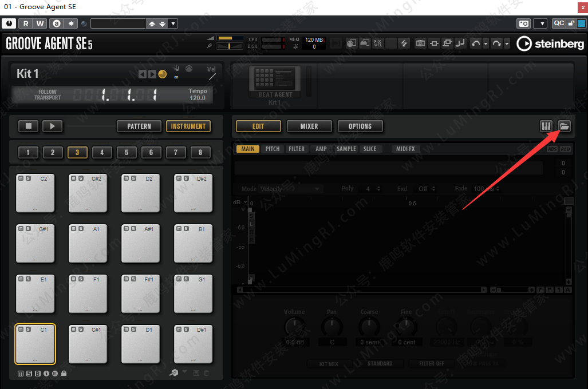Click the note-off/J icon in toolbar
This screenshot has width=588, height=389.
pos(460,43)
